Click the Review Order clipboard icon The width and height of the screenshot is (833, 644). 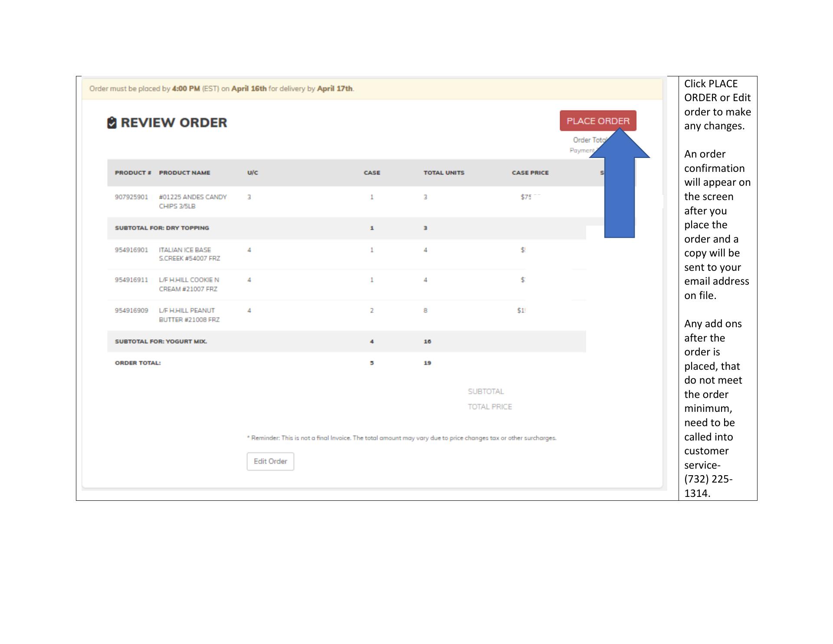click(112, 123)
